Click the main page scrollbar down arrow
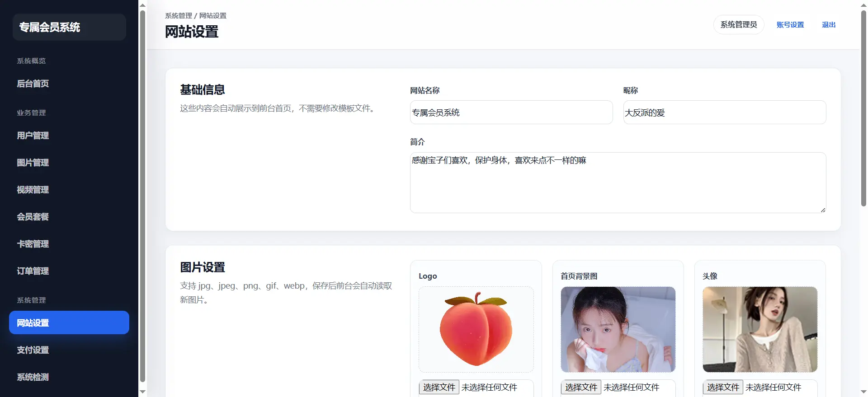This screenshot has height=397, width=868. tap(864, 392)
